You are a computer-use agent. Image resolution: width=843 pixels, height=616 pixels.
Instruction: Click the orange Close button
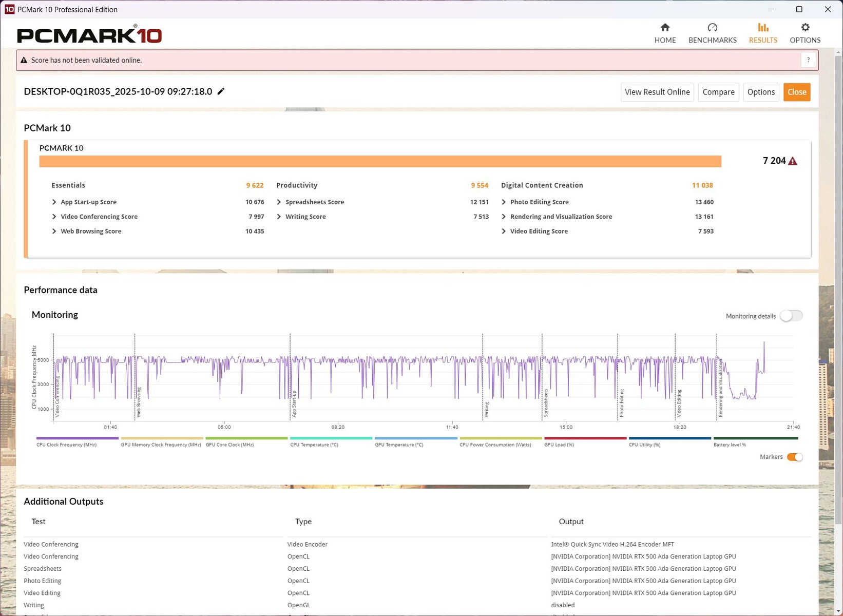796,92
